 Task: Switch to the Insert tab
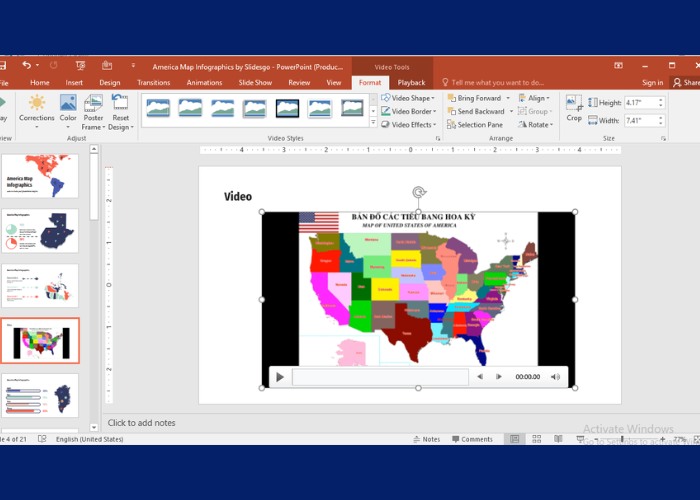point(74,83)
